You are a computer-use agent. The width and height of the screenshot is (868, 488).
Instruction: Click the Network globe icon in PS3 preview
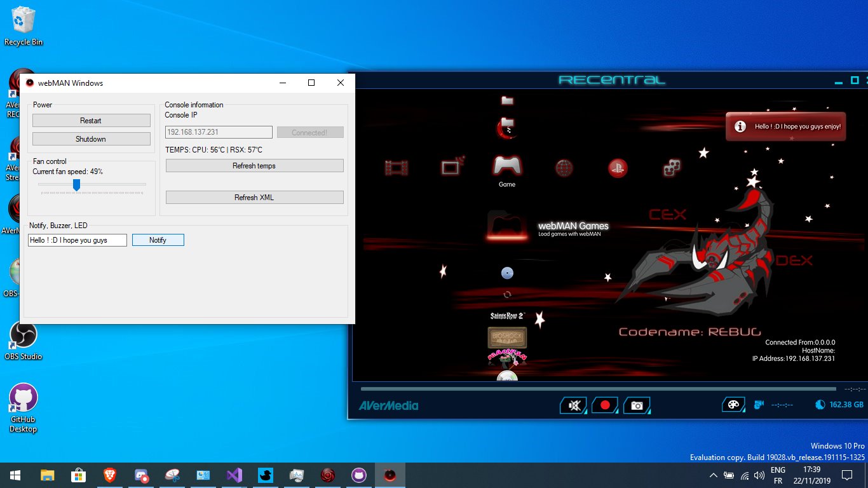(564, 168)
